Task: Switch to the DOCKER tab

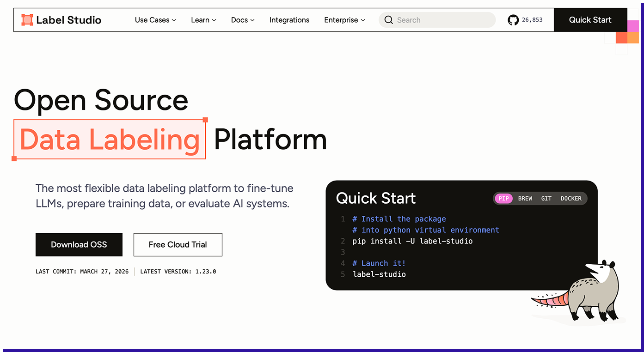Action: click(571, 199)
